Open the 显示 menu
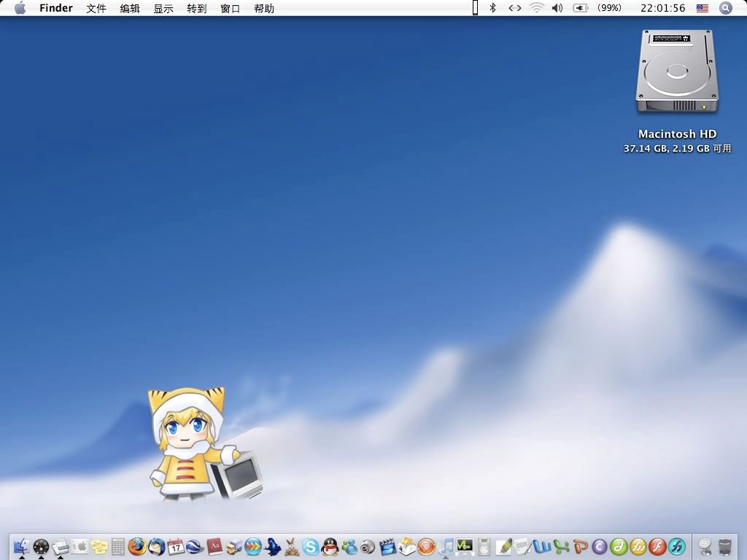747x560 pixels. [x=163, y=8]
